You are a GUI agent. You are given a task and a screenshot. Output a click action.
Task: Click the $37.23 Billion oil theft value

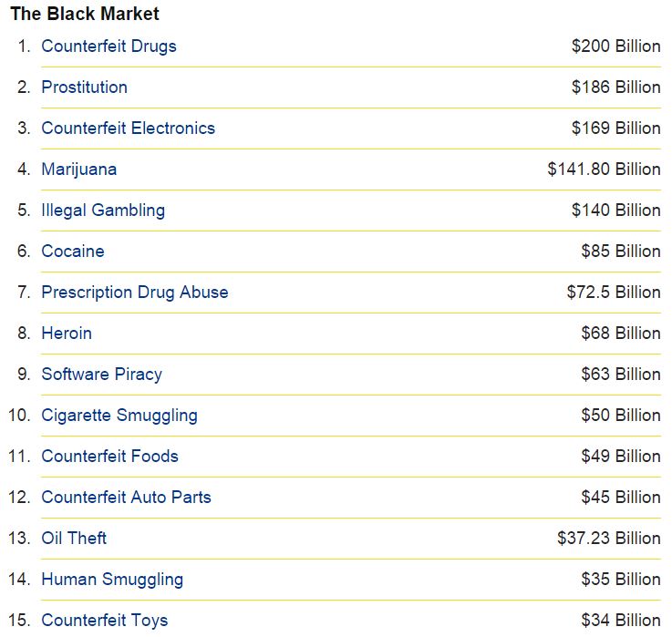(608, 538)
